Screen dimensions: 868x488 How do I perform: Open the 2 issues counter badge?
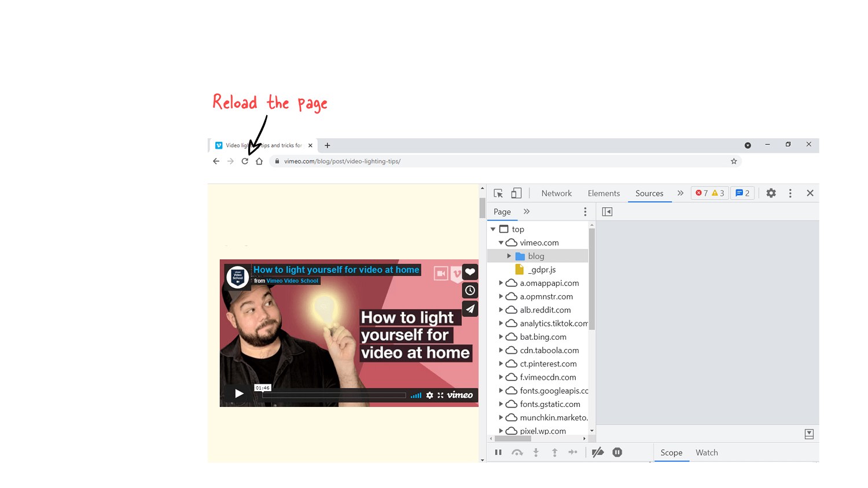click(x=742, y=193)
